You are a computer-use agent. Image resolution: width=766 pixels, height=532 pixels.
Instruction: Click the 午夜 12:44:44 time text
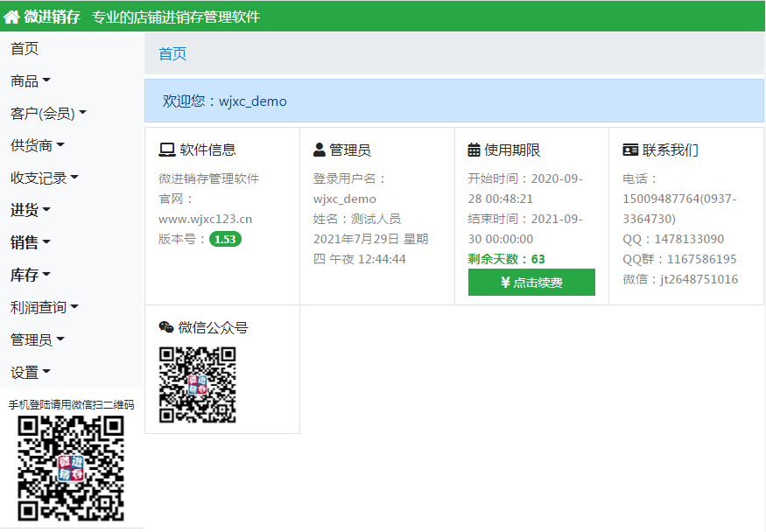pyautogui.click(x=368, y=259)
